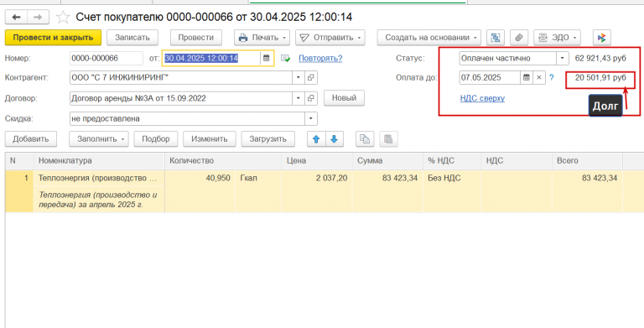This screenshot has height=328, width=644.
Task: Select unit cell Гкал
Action: pyautogui.click(x=258, y=179)
